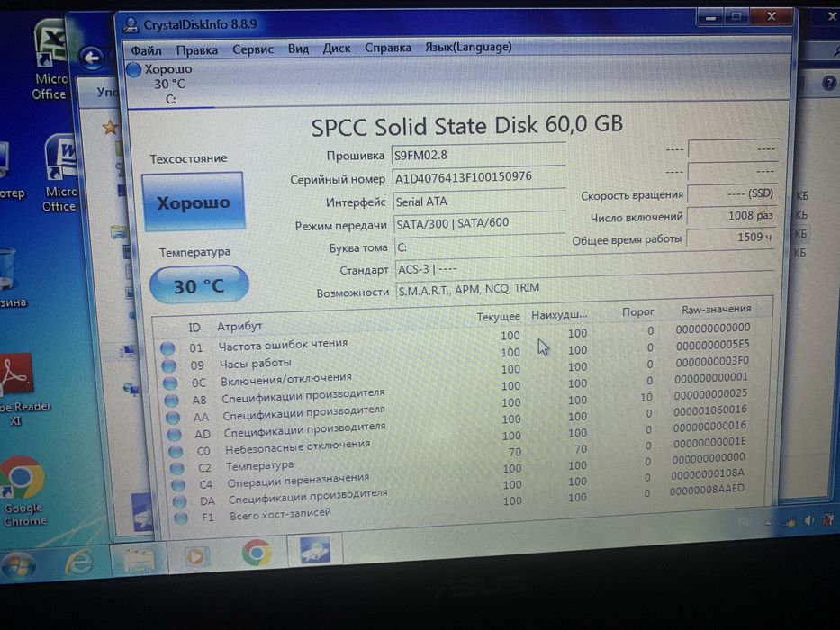The image size is (840, 630).
Task: Click the CrystalDiskInfo taskbar icon
Action: [x=314, y=550]
